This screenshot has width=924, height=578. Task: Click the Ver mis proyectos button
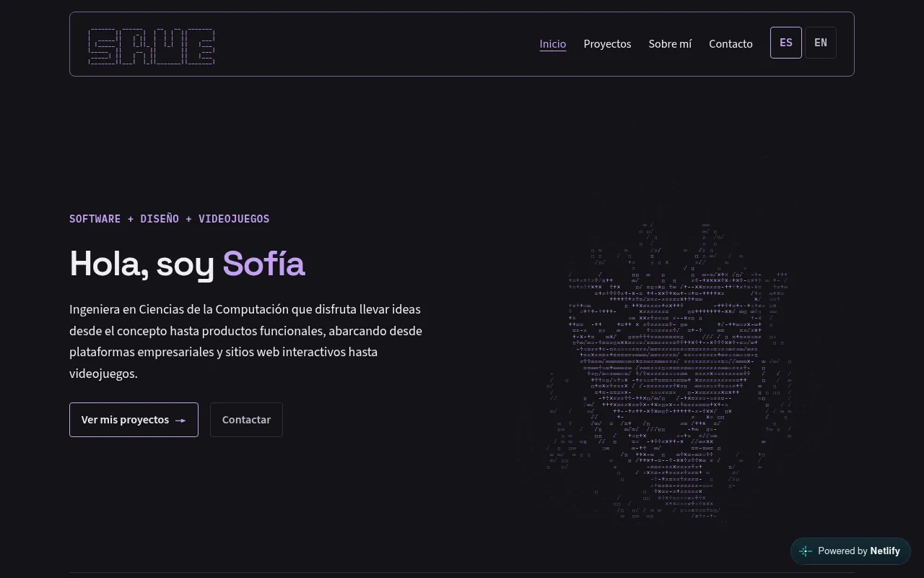coord(134,420)
